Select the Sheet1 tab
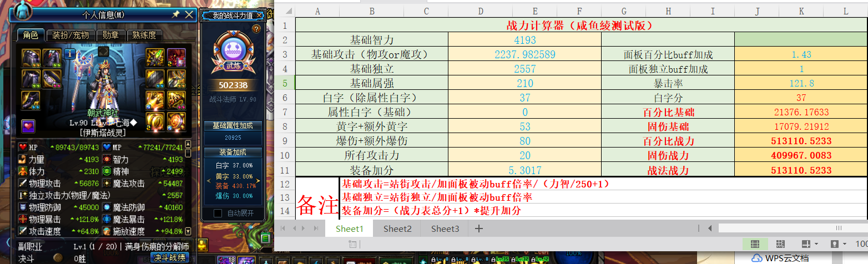The image size is (868, 264). pos(349,229)
